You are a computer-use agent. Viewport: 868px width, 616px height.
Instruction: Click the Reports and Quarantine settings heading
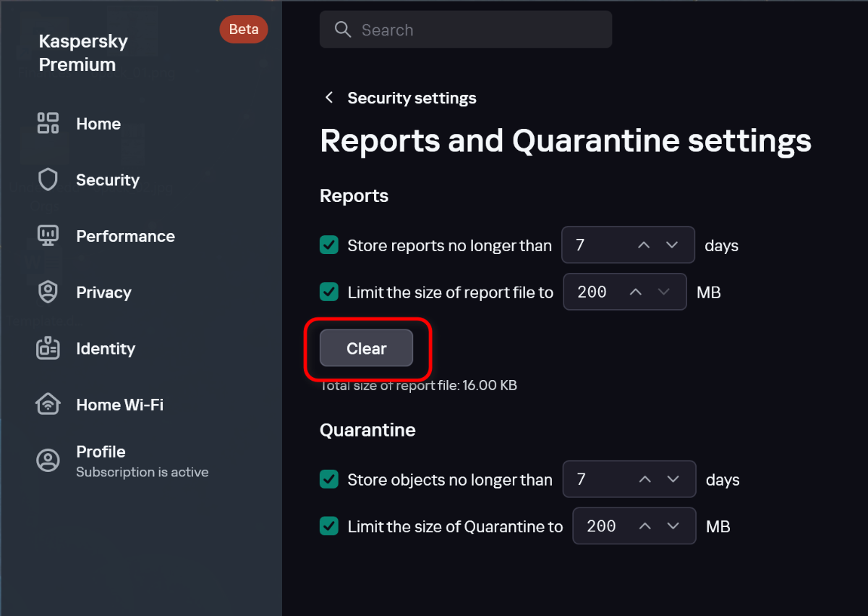(566, 140)
